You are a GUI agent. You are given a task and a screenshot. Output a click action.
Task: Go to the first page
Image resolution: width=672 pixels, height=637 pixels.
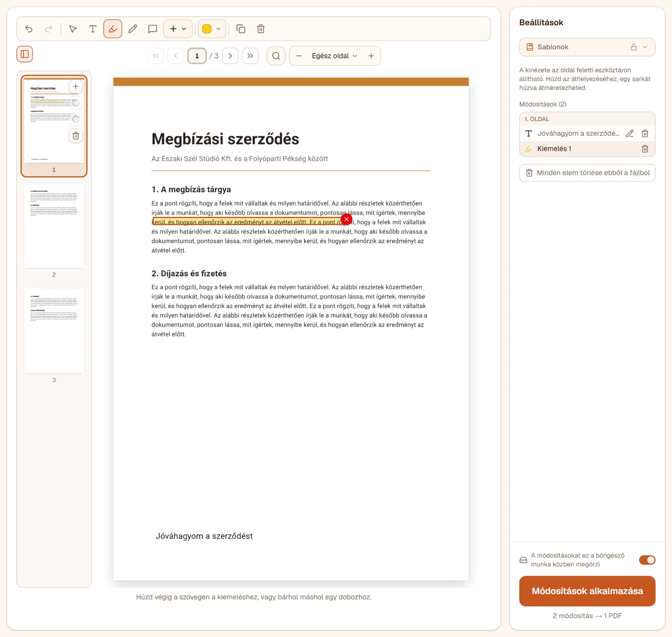point(156,56)
